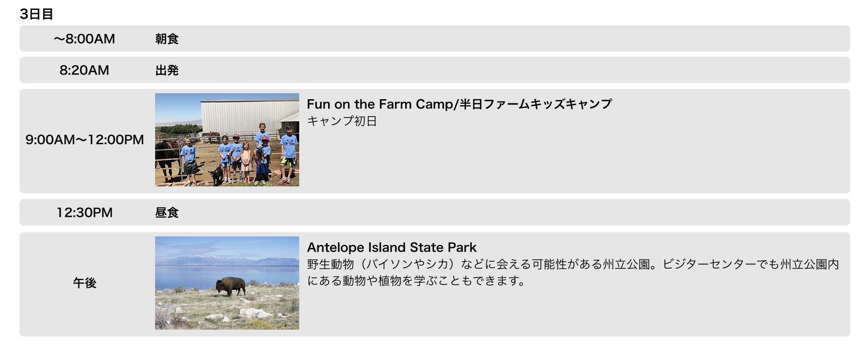This screenshot has width=868, height=350.
Task: Select the Antelope Island park description text
Action: [x=572, y=273]
